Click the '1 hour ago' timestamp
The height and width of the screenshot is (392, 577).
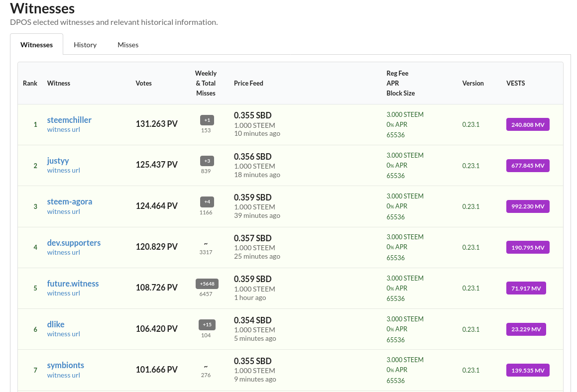pos(250,297)
